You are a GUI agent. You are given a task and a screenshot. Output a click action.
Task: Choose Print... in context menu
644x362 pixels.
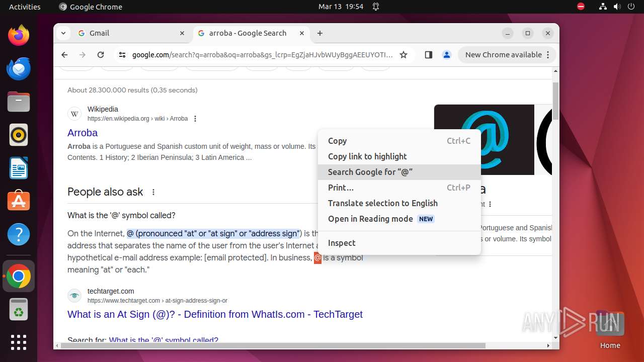pyautogui.click(x=399, y=188)
